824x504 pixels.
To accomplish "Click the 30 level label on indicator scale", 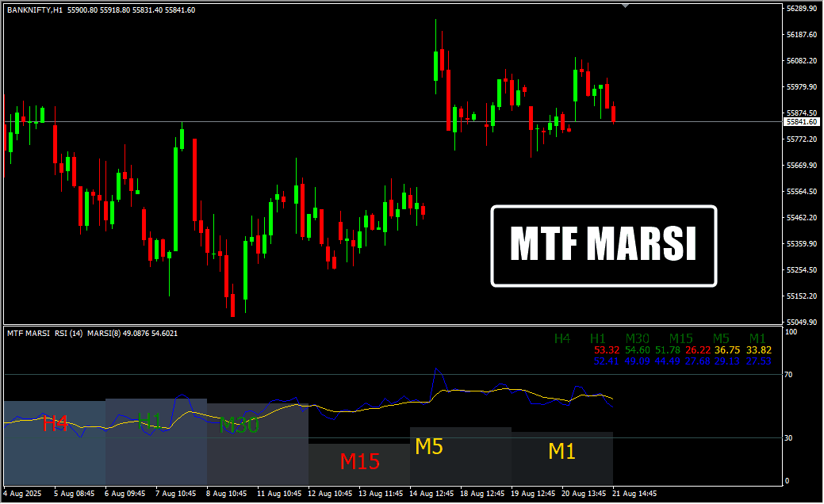I will click(789, 437).
